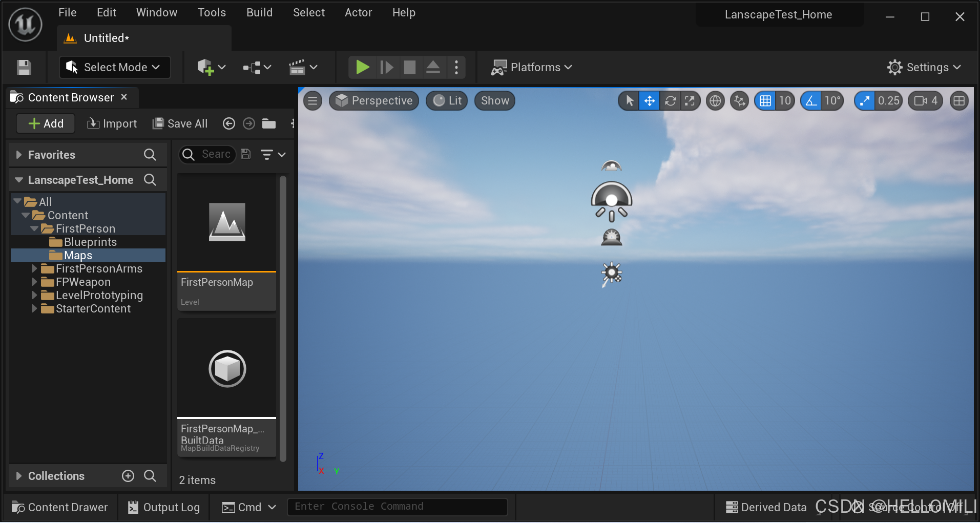Open the Select Mode dropdown
Viewport: 980px width, 523px height.
(x=115, y=67)
